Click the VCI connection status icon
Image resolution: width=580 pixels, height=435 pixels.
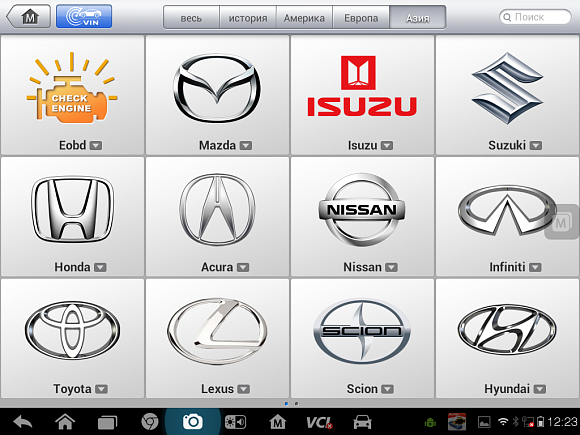pyautogui.click(x=319, y=422)
